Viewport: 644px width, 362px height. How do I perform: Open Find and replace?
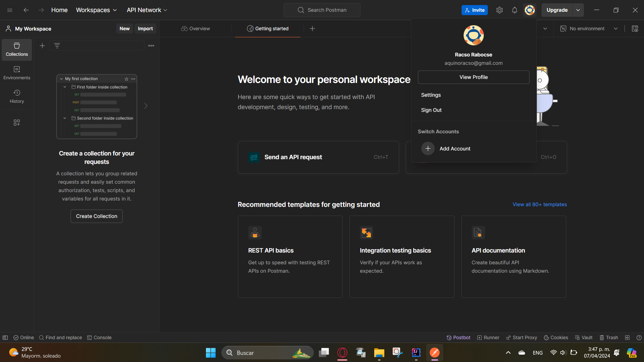[x=60, y=337]
